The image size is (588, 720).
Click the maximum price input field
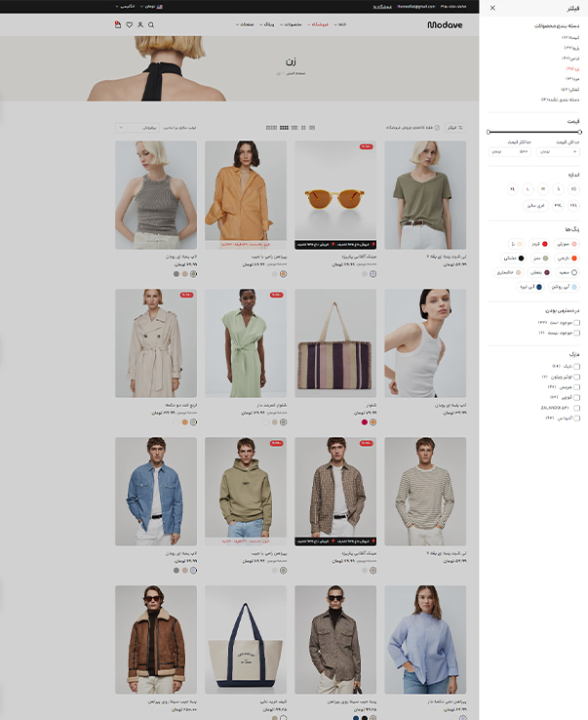point(510,151)
